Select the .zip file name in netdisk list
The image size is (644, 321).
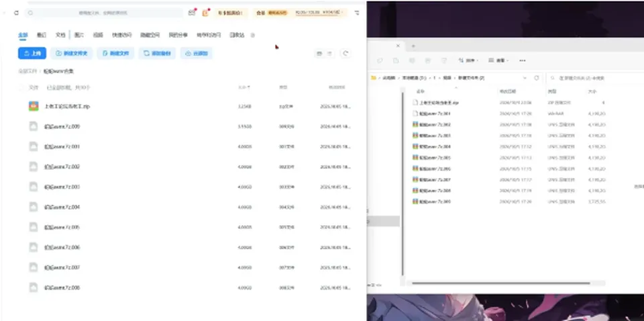click(x=67, y=107)
